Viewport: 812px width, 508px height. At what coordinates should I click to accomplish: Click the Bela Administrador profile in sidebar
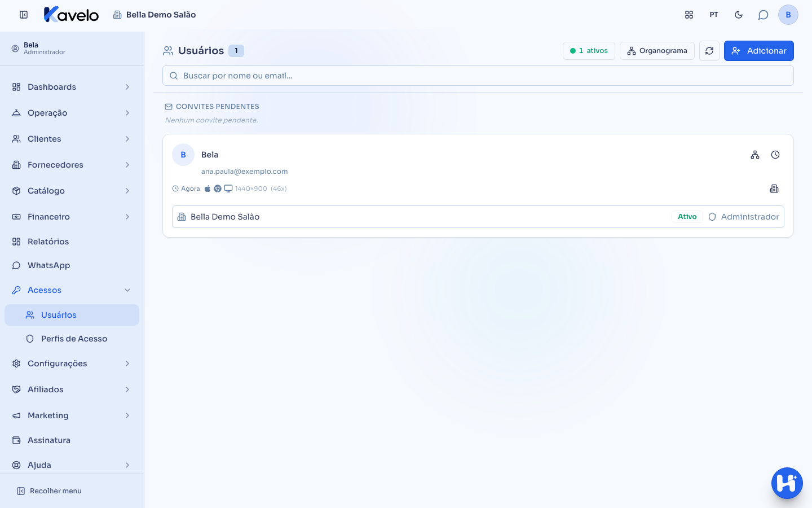[39, 49]
